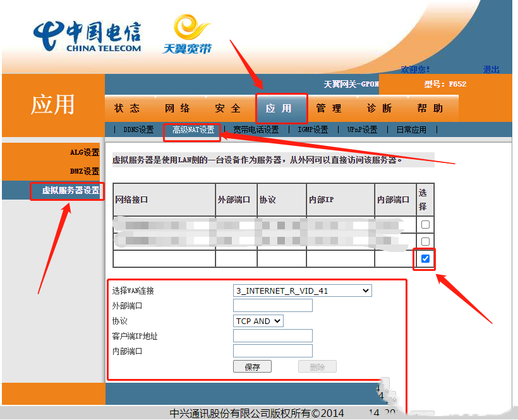Open IGMP设置 submenu
Image resolution: width=518 pixels, height=420 pixels.
tap(313, 129)
